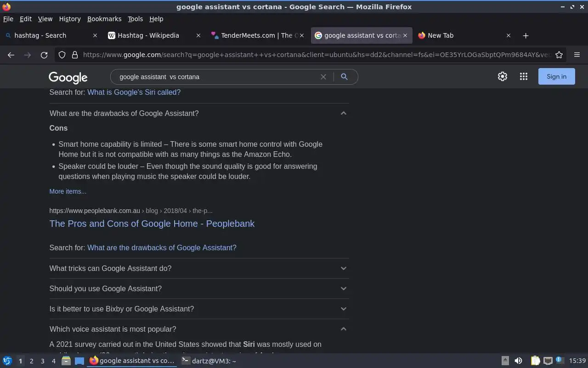Open clipboard manager tray icon
Screen dimensions: 588x368
click(x=535, y=361)
